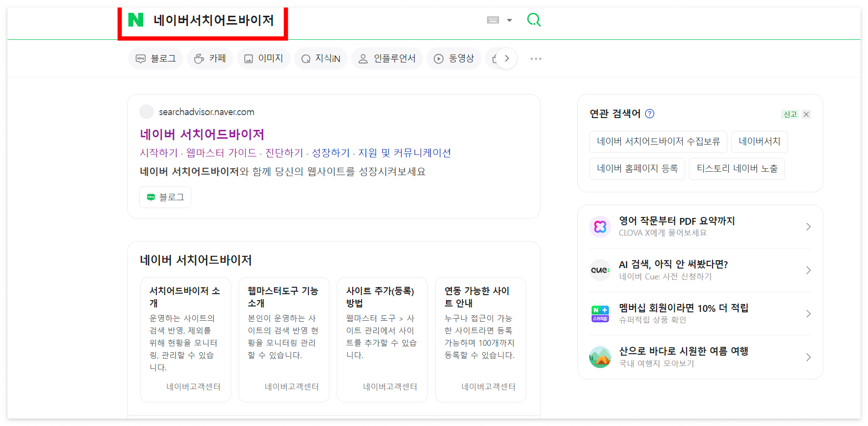Open the 진단하기 sublink
Screen dimensions: 868x426
[284, 153]
